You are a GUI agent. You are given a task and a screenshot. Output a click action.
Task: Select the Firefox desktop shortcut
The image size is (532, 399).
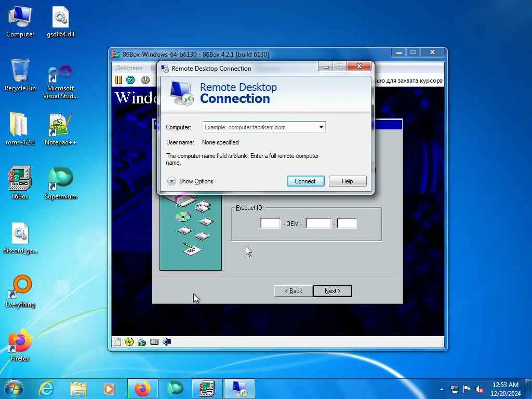tap(20, 344)
